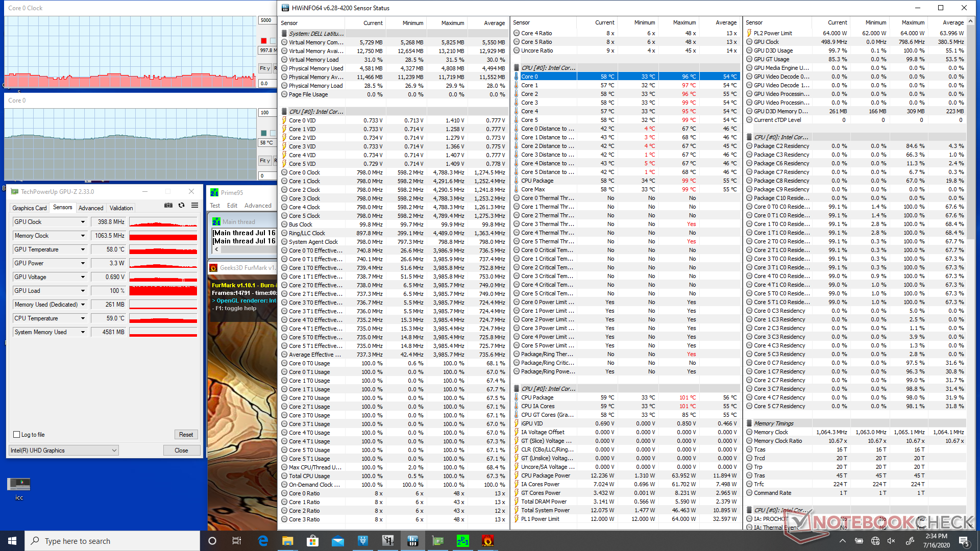Open Prime95 Advanced menu
The width and height of the screenshot is (980, 551).
point(258,206)
